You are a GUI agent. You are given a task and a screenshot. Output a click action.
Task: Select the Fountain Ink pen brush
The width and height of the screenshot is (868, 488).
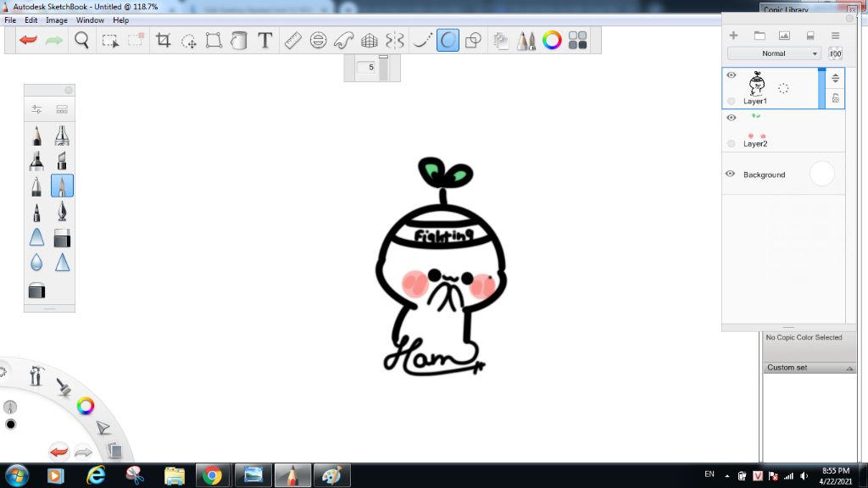pyautogui.click(x=62, y=211)
